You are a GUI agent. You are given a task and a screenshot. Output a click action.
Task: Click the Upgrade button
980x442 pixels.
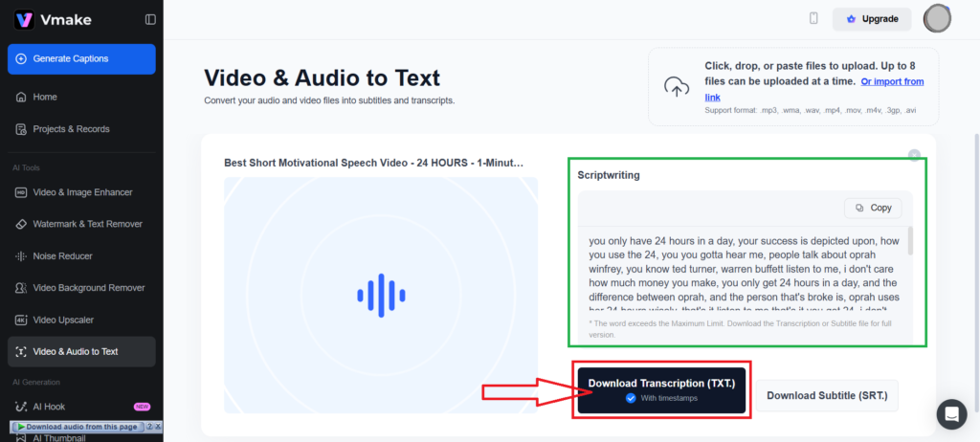(871, 19)
